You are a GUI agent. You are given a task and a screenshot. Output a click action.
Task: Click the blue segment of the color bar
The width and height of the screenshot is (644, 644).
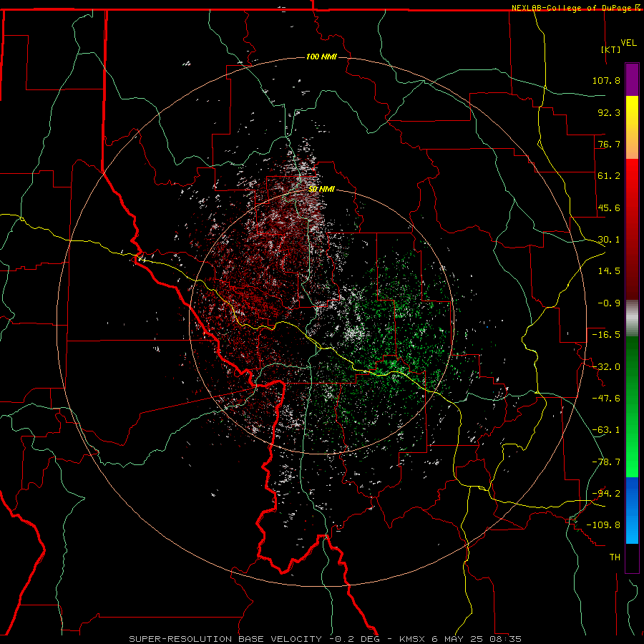pos(632,510)
